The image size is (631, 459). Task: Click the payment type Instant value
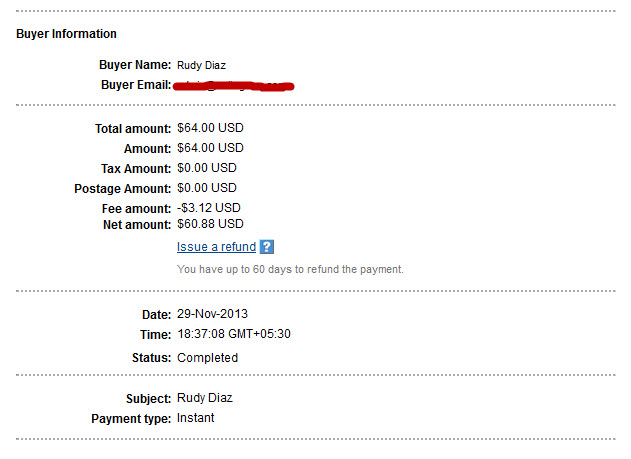coord(196,418)
